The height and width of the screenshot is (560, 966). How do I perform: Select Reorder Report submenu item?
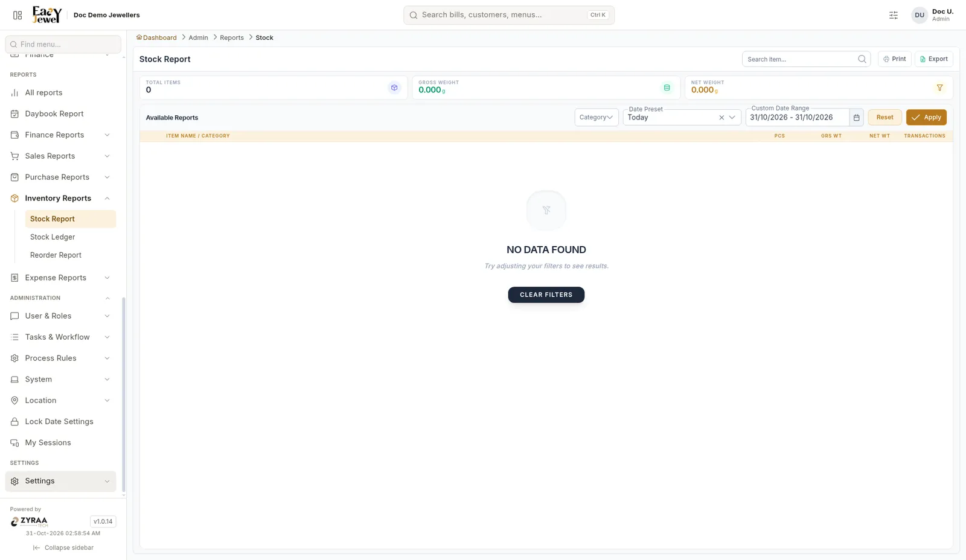(x=70, y=255)
